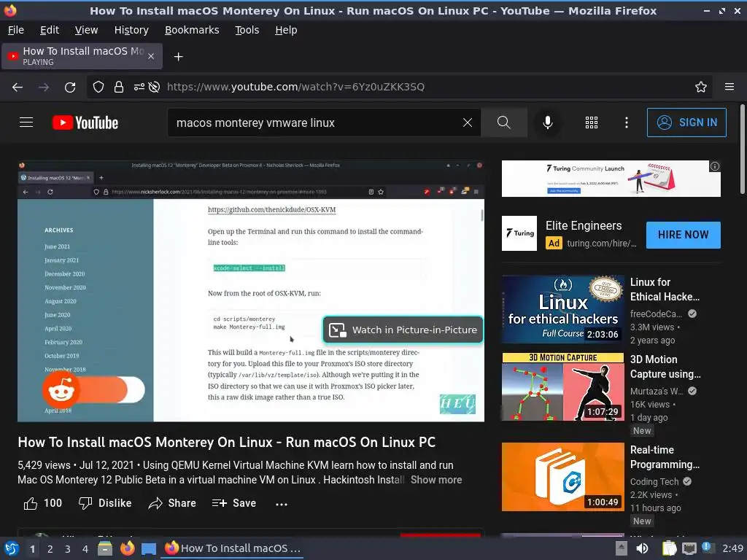747x560 pixels.
Task: Click the network monitor tray icon
Action: (x=689, y=548)
